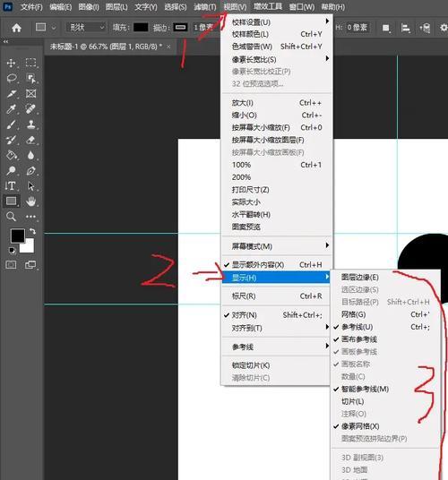The image size is (448, 480).
Task: Toggle 标尺(R) rulers
Action: (276, 296)
